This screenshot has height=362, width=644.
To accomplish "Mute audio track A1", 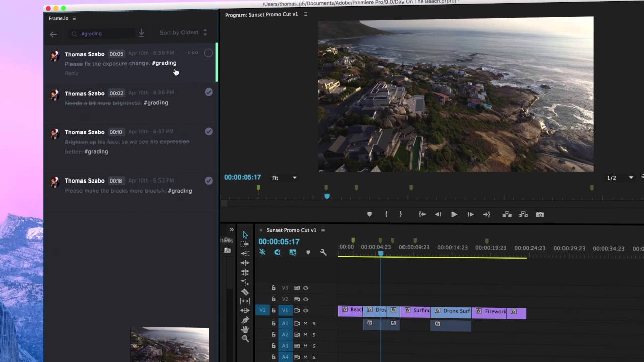I will pos(305,323).
